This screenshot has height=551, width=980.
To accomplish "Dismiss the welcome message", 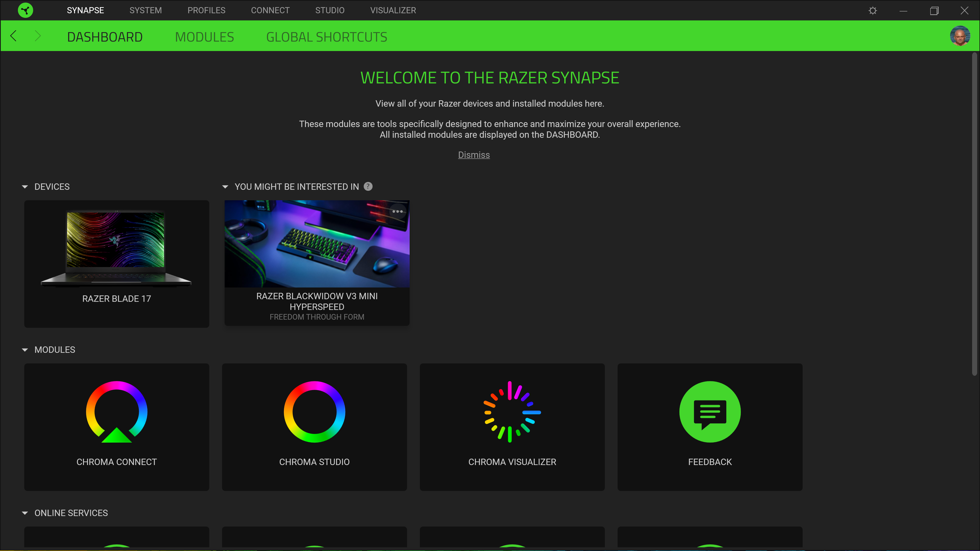I will pos(474,155).
